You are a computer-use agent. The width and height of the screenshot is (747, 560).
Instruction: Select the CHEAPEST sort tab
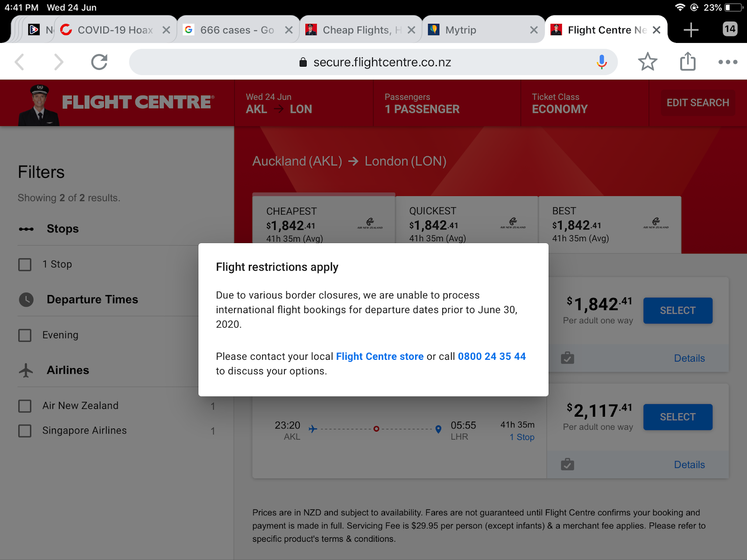[x=324, y=218]
